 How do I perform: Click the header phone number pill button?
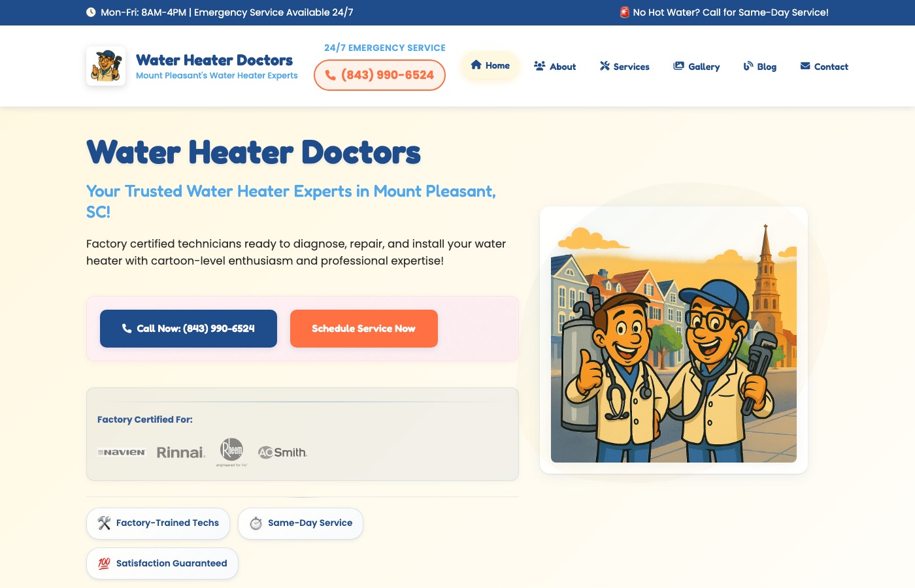point(380,75)
